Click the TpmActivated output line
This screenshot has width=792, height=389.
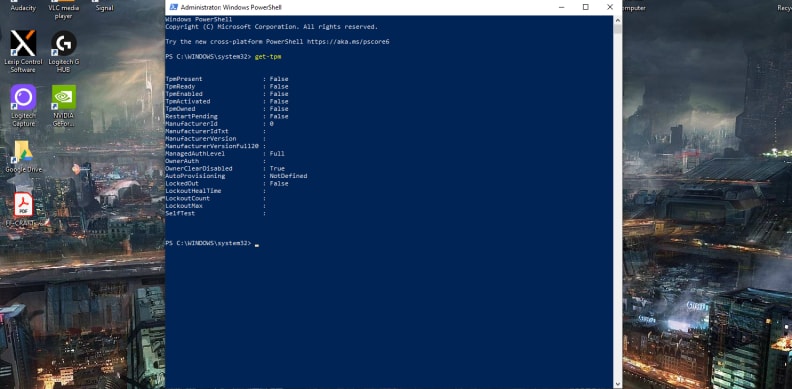[x=227, y=102]
